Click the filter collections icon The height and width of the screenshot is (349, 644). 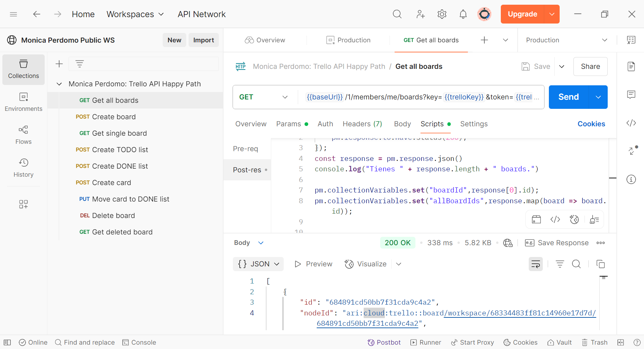click(x=80, y=64)
